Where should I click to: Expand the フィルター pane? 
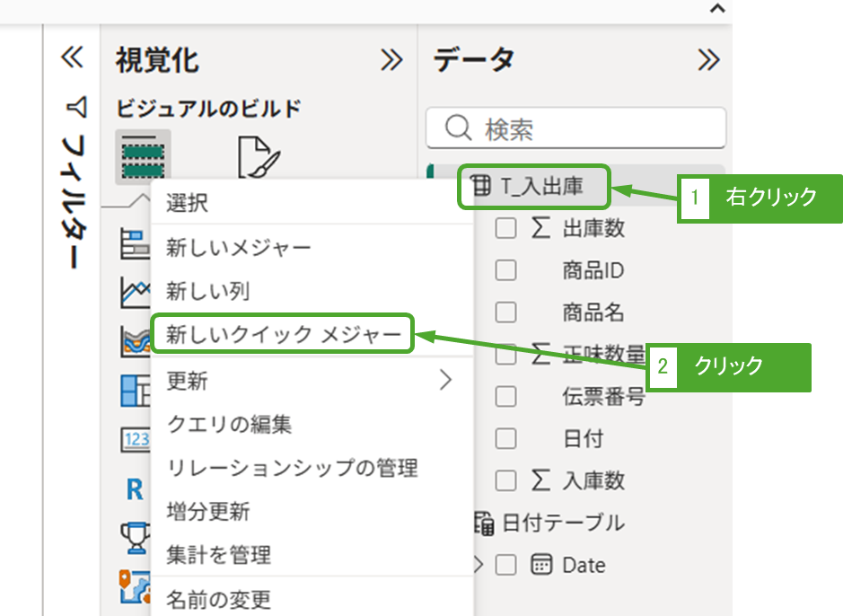71,58
